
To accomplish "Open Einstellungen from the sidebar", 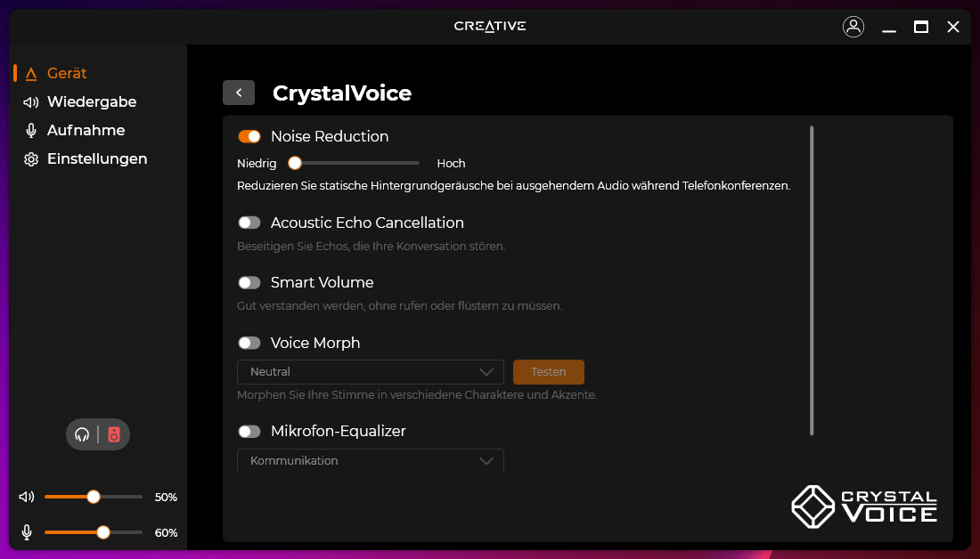I will point(97,158).
